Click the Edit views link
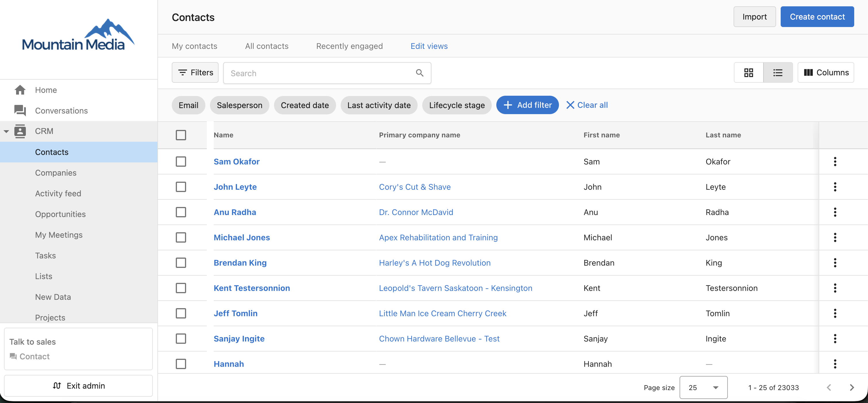Image resolution: width=868 pixels, height=403 pixels. point(429,46)
